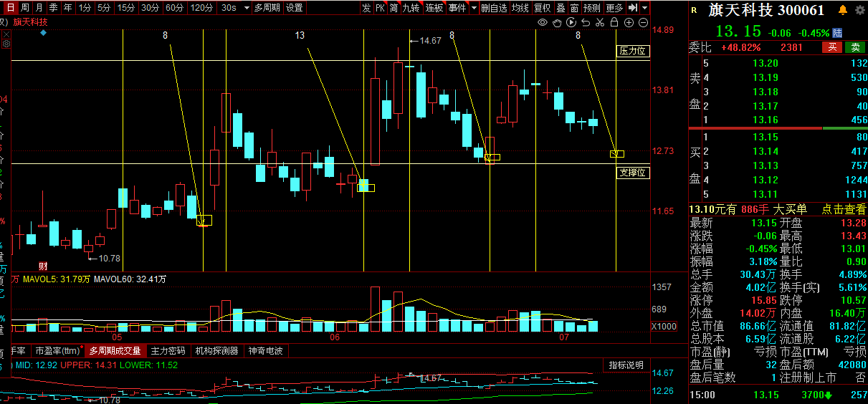
Task: Open the price alert bell icon
Action: [842, 10]
